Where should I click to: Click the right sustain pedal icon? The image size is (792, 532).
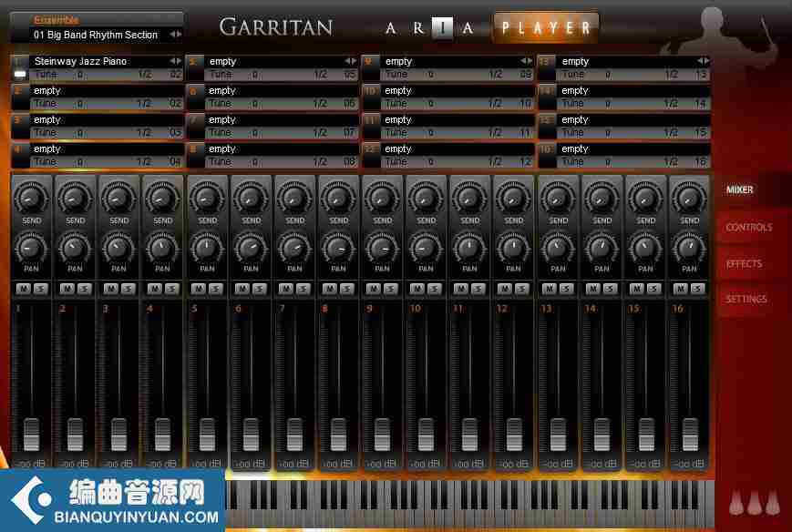click(x=772, y=503)
